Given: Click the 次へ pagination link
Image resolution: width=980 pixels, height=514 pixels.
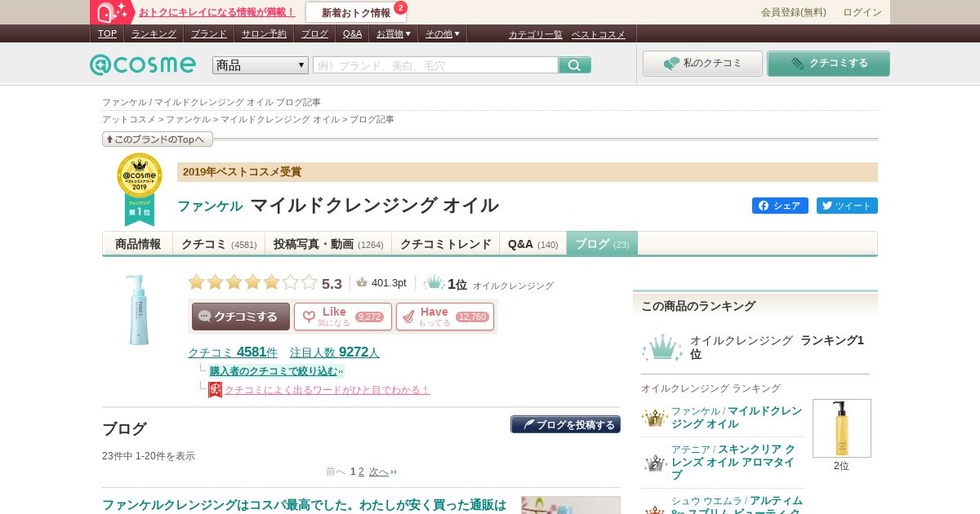Looking at the screenshot, I should [379, 472].
